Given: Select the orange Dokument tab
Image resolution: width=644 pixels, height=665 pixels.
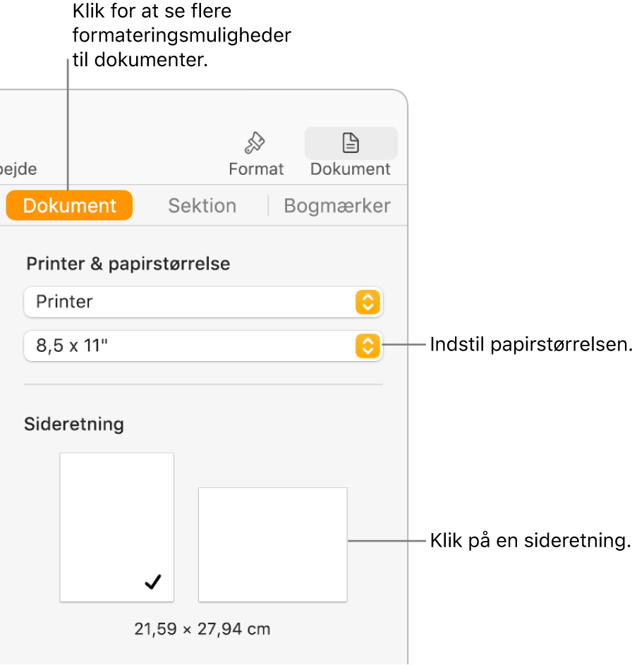Looking at the screenshot, I should coord(69,206).
